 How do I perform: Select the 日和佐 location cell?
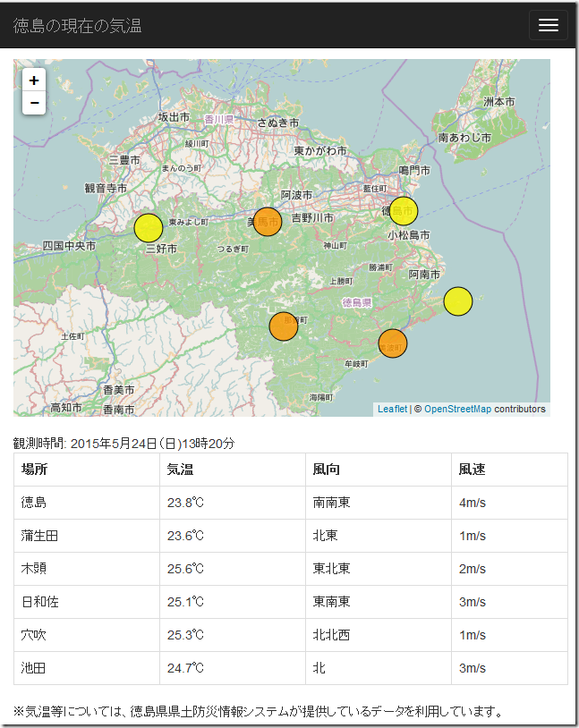tap(87, 602)
